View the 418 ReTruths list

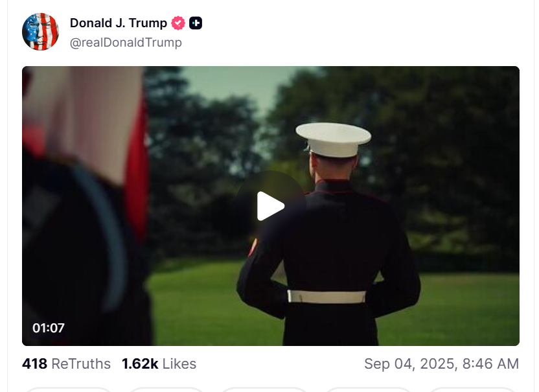[x=66, y=363]
